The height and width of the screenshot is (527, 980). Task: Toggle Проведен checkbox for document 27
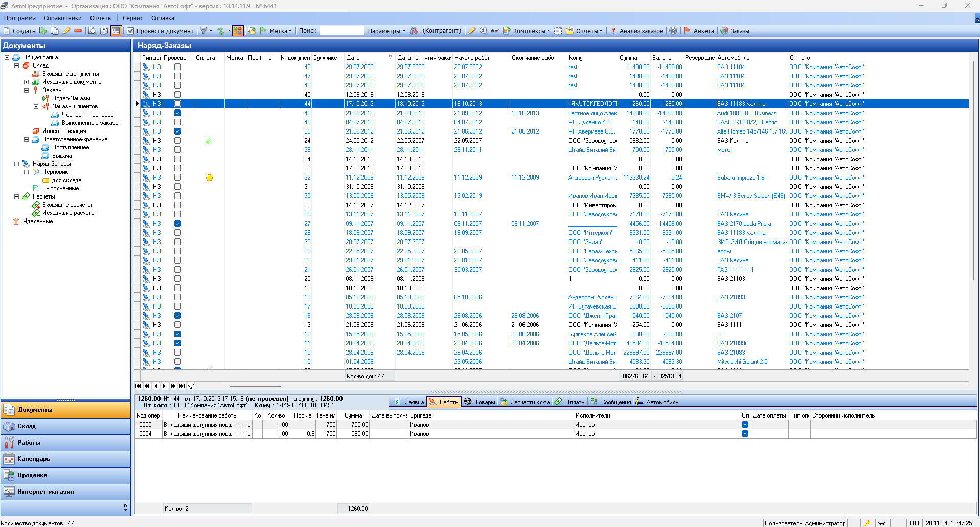click(177, 223)
